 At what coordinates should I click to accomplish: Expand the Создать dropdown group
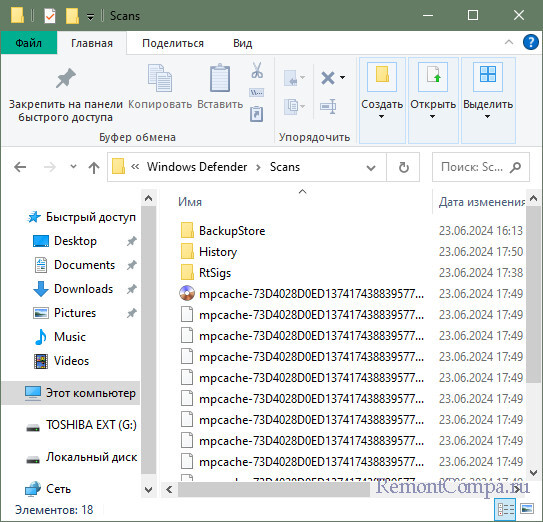click(382, 100)
